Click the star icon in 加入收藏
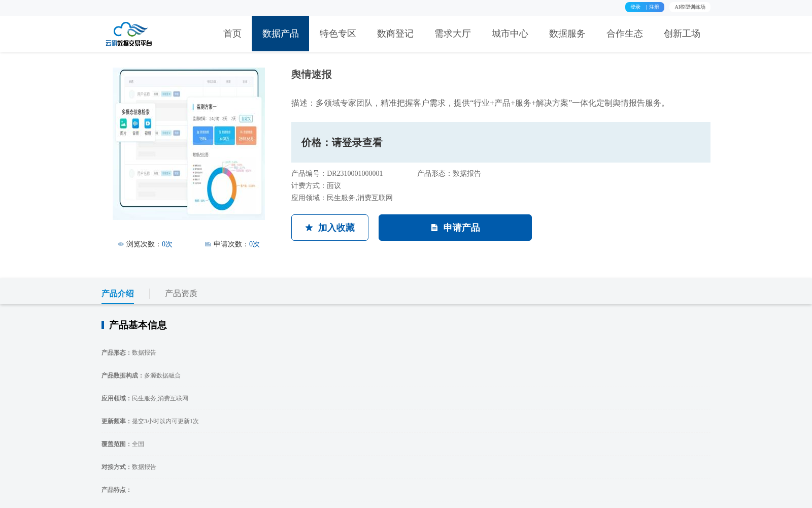 tap(309, 228)
